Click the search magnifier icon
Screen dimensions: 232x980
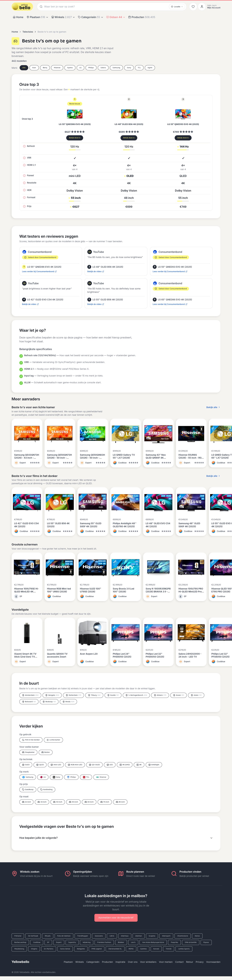(x=41, y=6)
